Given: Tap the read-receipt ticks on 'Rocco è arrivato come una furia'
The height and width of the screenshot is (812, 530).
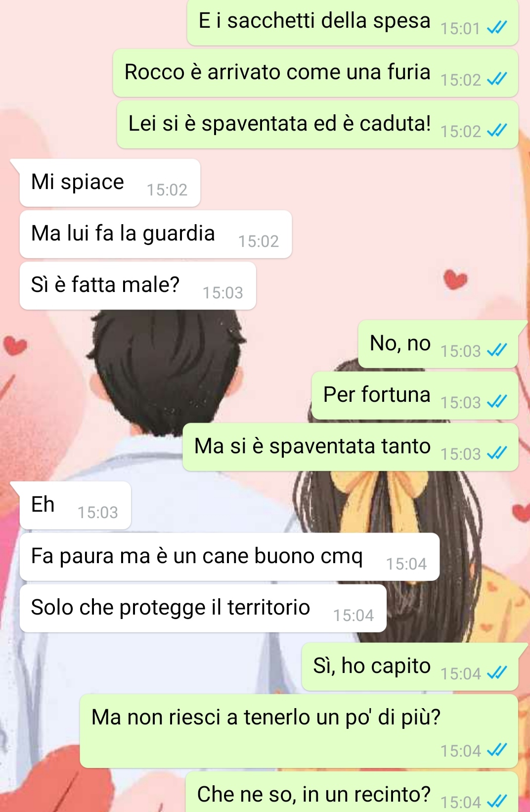Looking at the screenshot, I should (497, 79).
